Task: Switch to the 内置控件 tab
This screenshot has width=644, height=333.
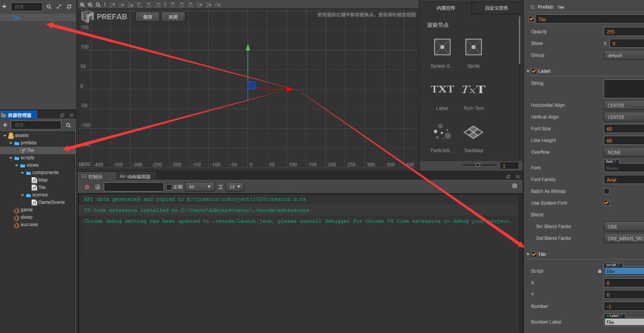Action: click(x=445, y=8)
